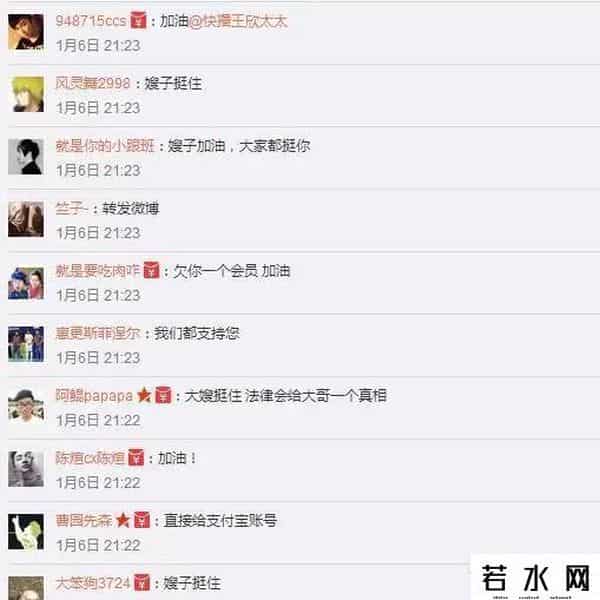Click avatar of commenter 948715ccs

[26, 32]
